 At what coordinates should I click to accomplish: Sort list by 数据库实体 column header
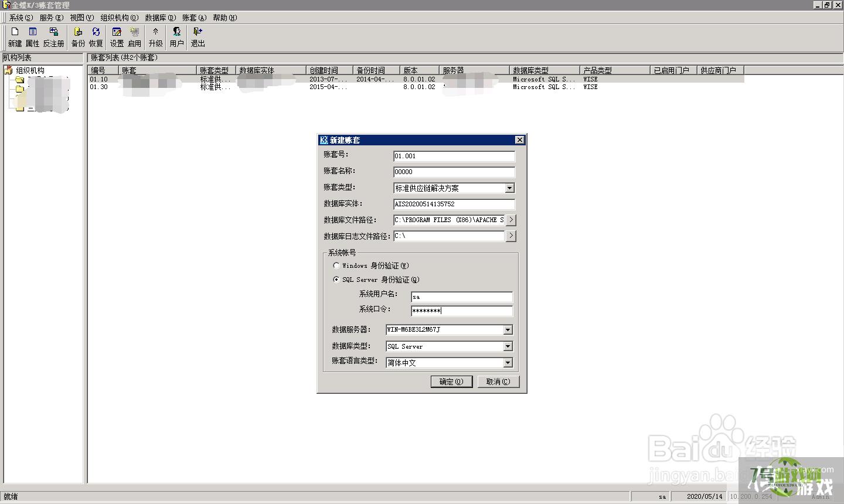tap(271, 70)
